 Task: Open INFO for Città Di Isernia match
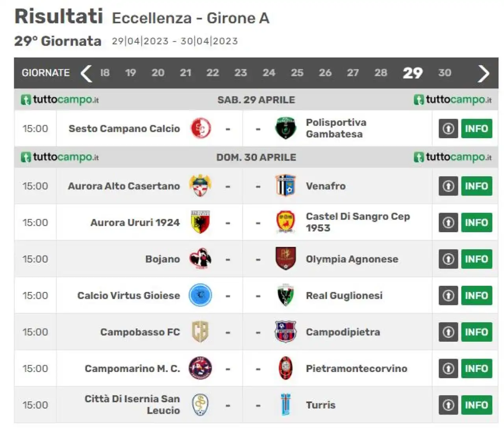point(476,405)
